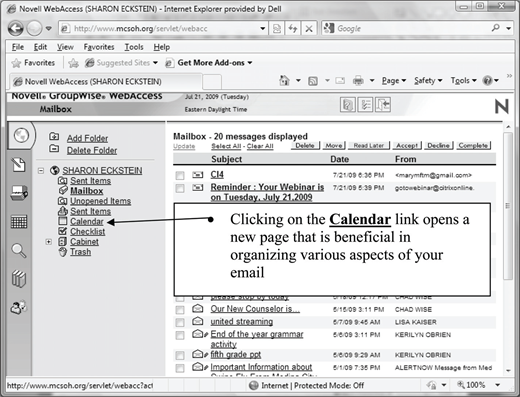Click the Favorites star button
The height and width of the screenshot is (397, 520).
[33, 63]
